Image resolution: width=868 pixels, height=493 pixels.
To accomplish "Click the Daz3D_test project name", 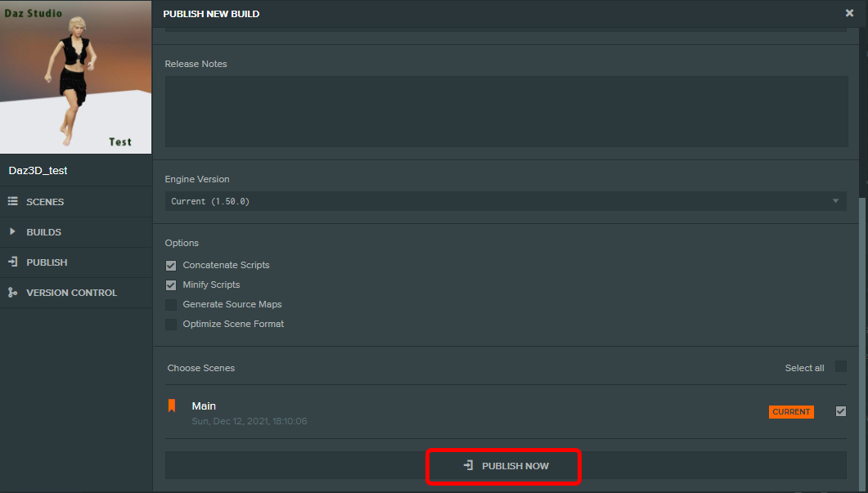I will pyautogui.click(x=38, y=170).
